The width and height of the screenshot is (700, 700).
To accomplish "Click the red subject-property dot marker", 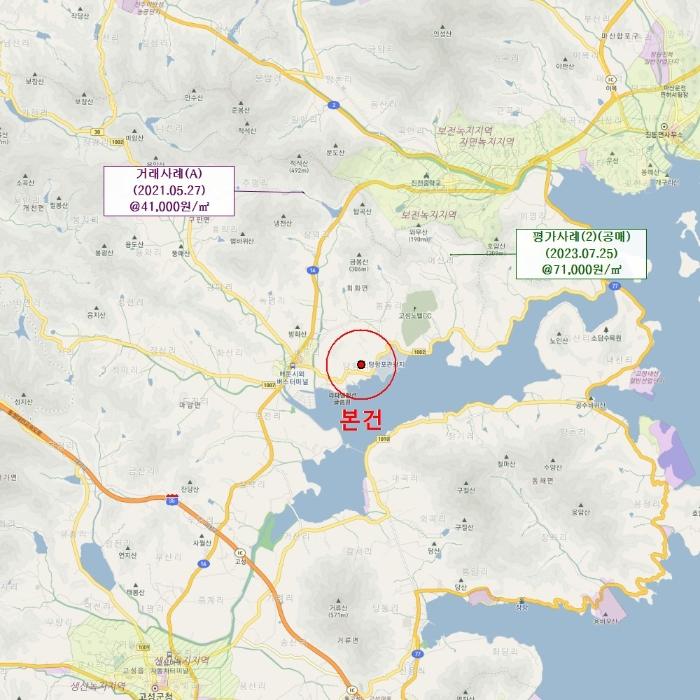I will (x=361, y=364).
